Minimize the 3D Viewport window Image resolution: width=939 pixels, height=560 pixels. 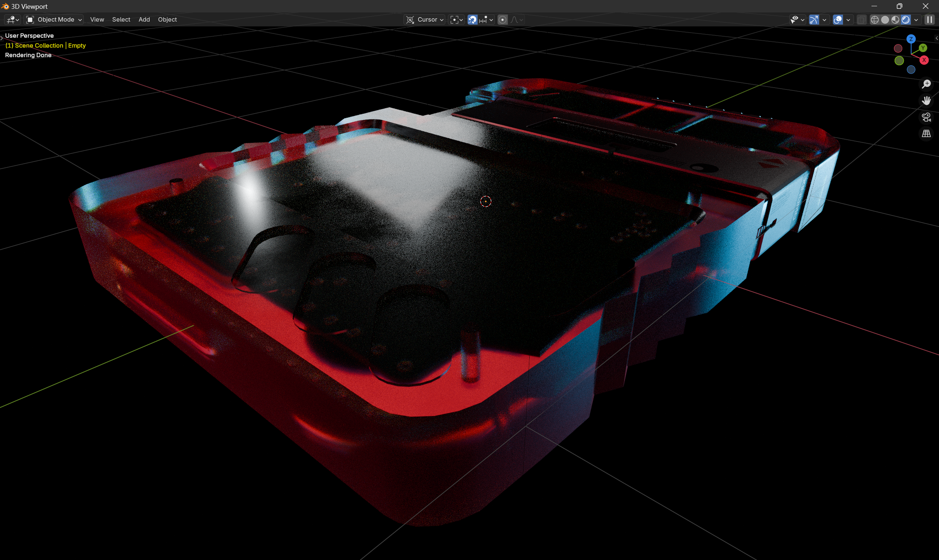pos(874,6)
